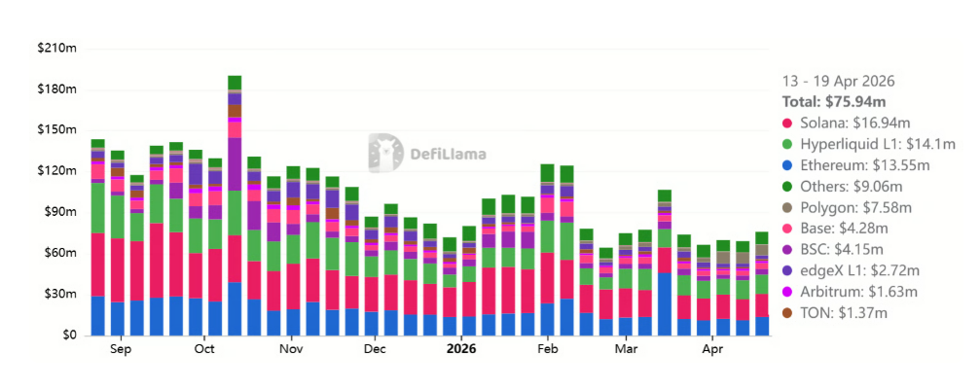The image size is (980, 389).
Task: Click the $210m y-axis label
Action: [x=57, y=49]
